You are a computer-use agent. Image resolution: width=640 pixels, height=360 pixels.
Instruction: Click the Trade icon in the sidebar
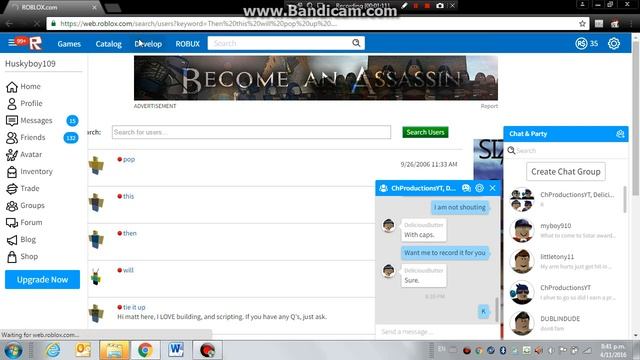(12, 189)
